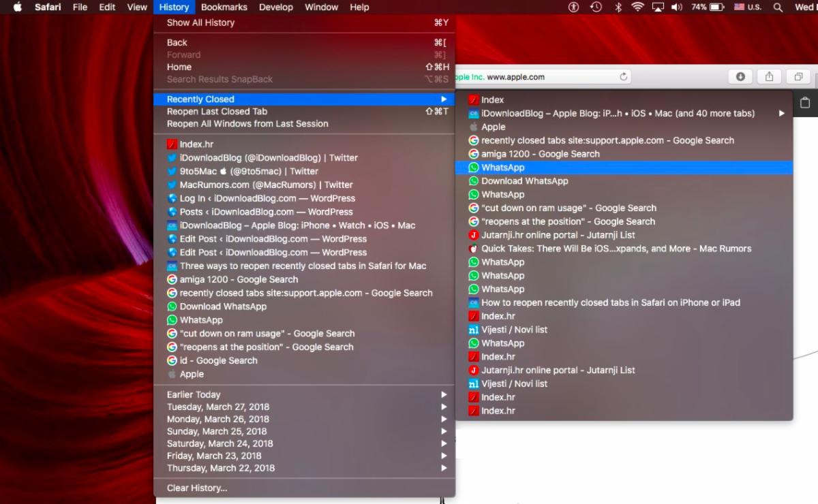Open Posts iDownloadBlog WordPress item
Screen dimensions: 818x504
point(305,212)
